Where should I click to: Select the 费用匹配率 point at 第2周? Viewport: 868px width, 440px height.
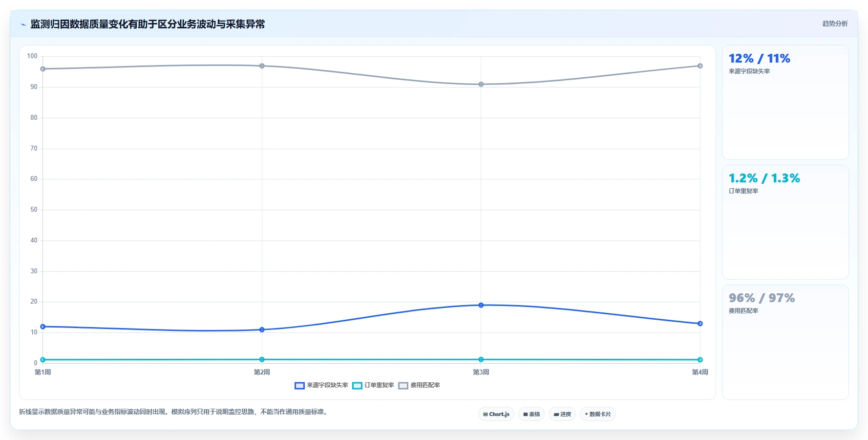click(x=262, y=66)
